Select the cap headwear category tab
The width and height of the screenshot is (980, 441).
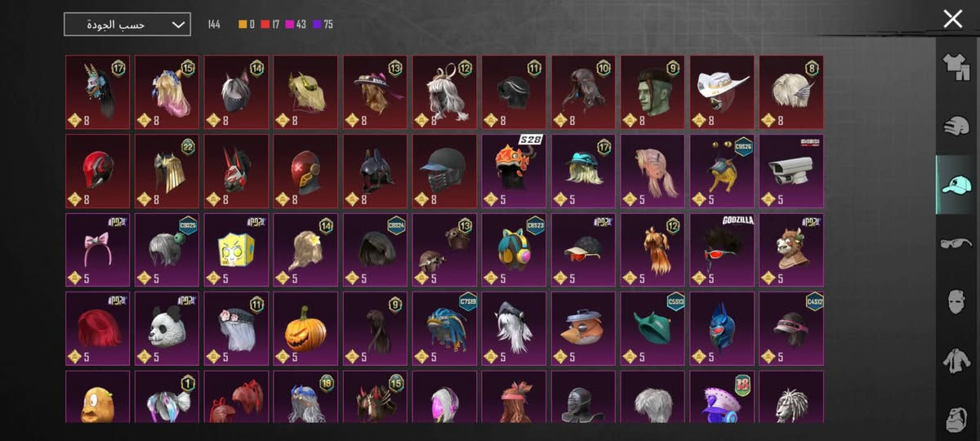pos(955,185)
